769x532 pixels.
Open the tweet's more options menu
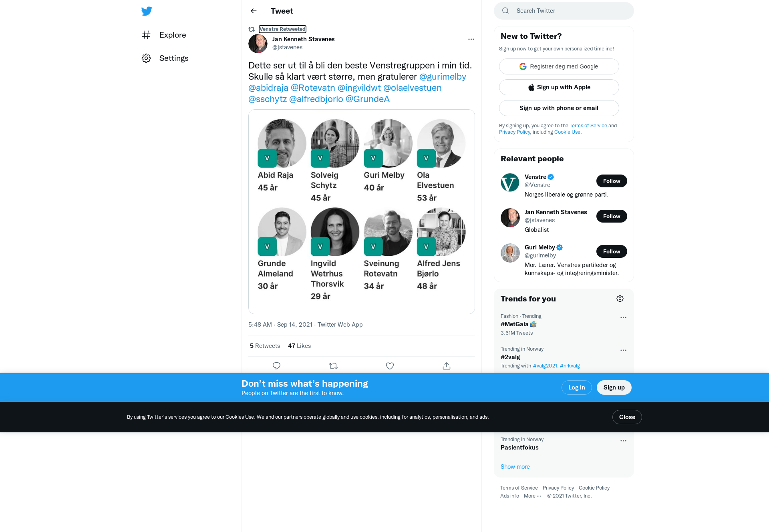[x=471, y=39]
